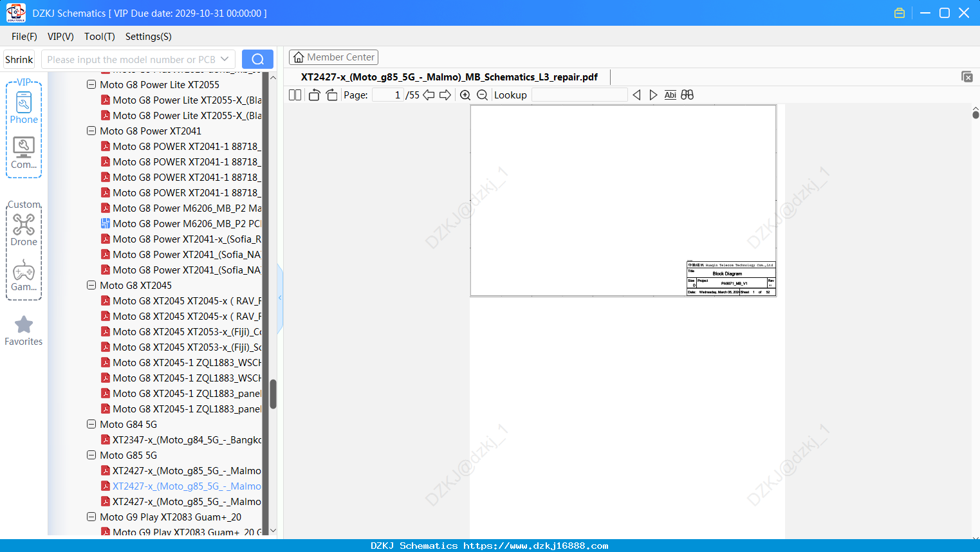Open Moto G8 Power XT2041-x_(Sofia_R file

[x=181, y=239]
